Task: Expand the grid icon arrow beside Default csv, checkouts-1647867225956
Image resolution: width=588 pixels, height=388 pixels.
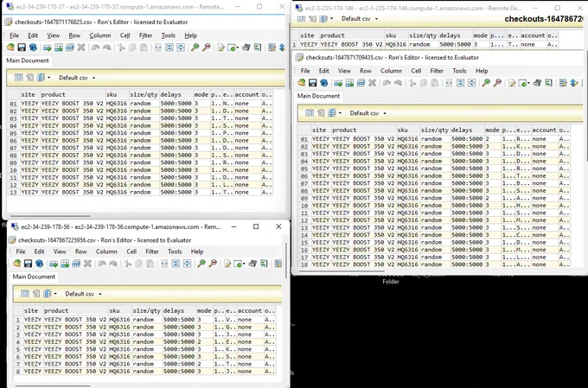Action: 55,294
